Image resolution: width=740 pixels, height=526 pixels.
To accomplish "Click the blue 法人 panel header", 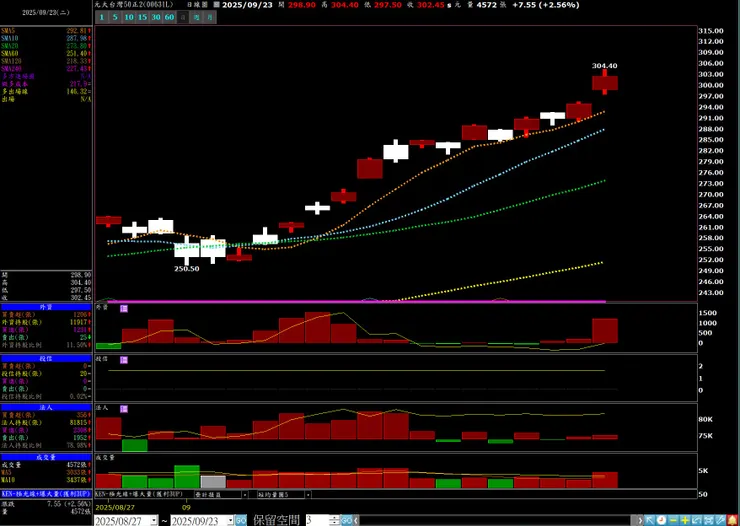I will (x=46, y=407).
